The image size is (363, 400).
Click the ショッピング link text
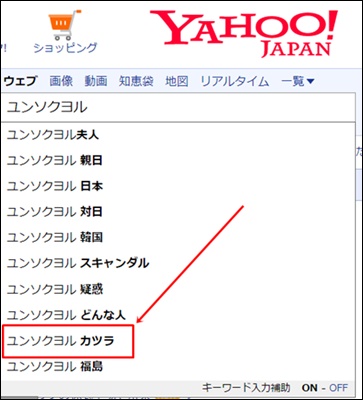coord(65,48)
